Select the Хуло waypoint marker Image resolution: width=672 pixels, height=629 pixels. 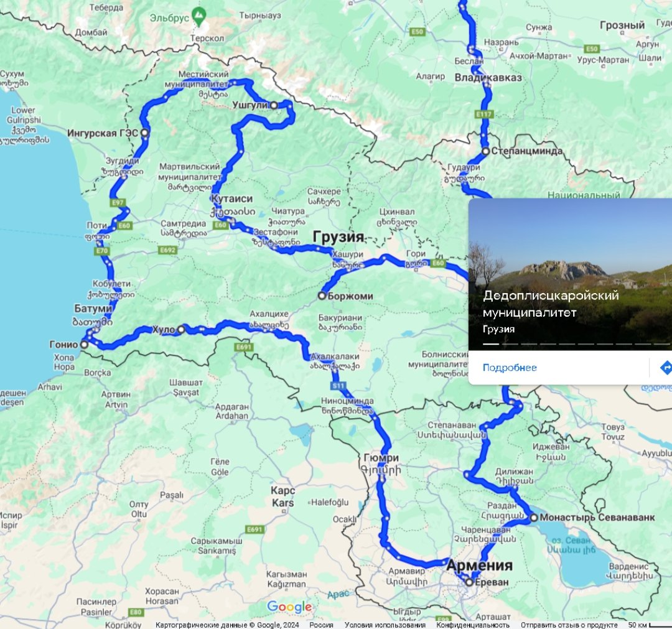tap(181, 330)
